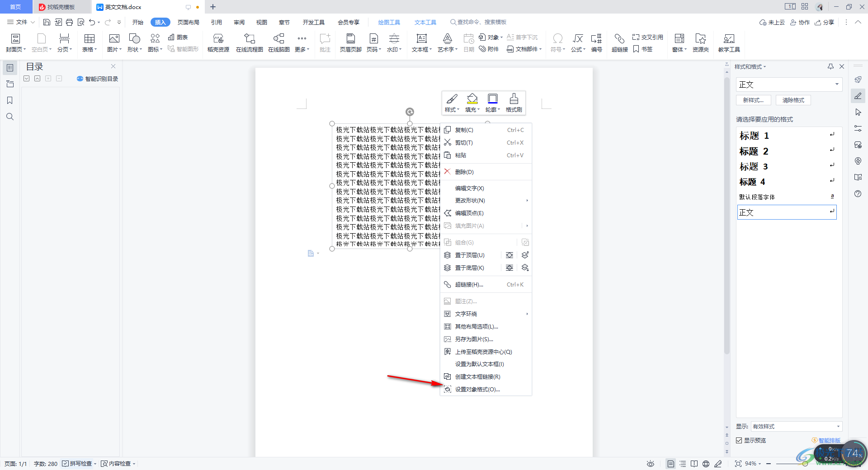The image size is (868, 470).
Task: Expand the change shape (更改形状) submenu
Action: pyautogui.click(x=486, y=200)
